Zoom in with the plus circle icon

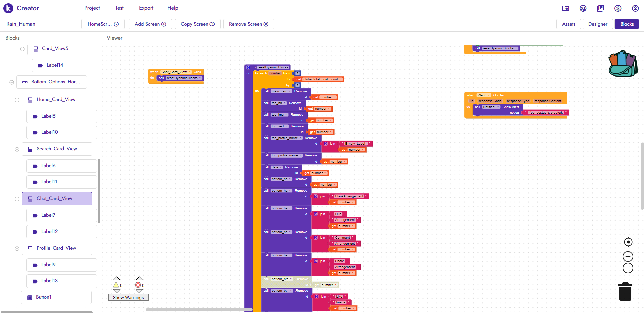point(628,257)
